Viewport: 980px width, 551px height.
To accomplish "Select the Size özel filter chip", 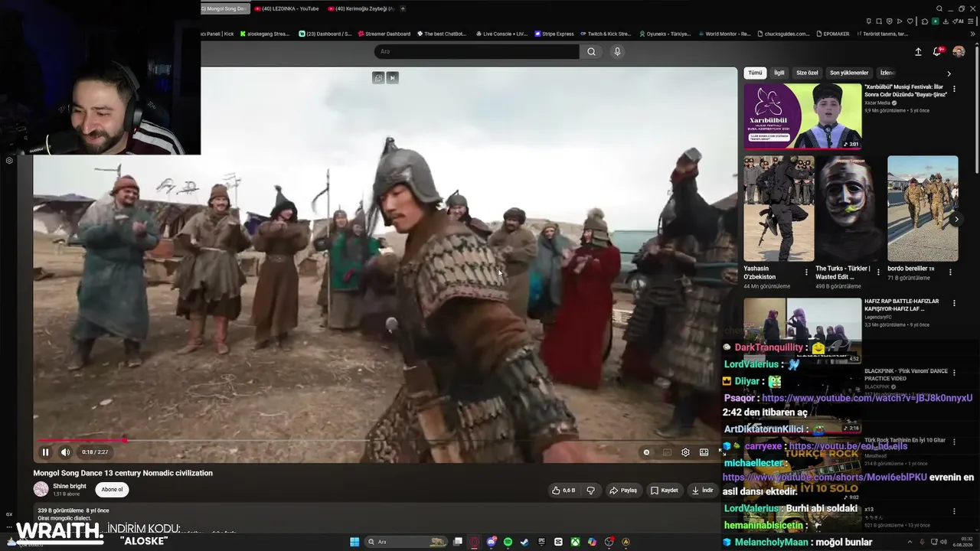I will 807,73.
